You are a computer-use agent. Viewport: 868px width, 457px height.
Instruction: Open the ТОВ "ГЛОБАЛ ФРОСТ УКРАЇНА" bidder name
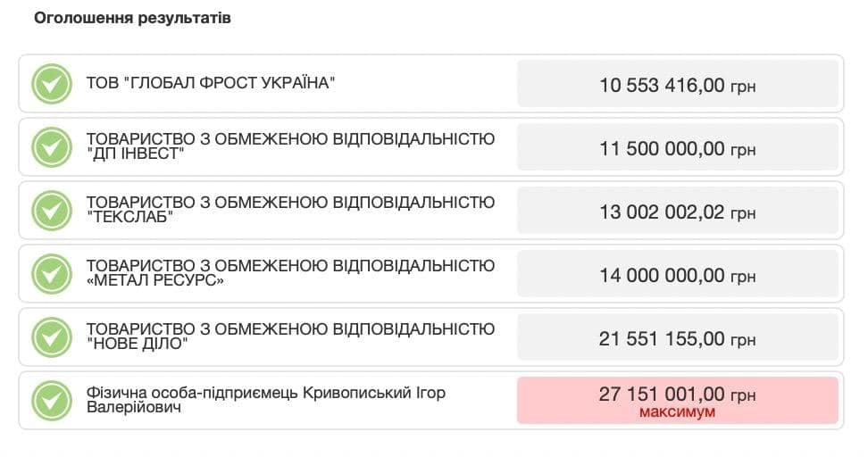(x=211, y=83)
